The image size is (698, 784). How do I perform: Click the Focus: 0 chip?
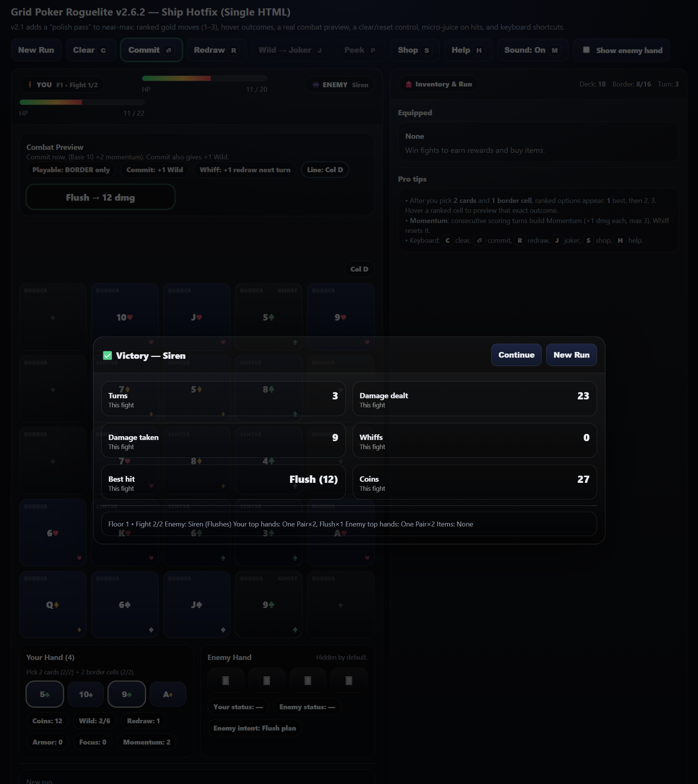pyautogui.click(x=93, y=742)
